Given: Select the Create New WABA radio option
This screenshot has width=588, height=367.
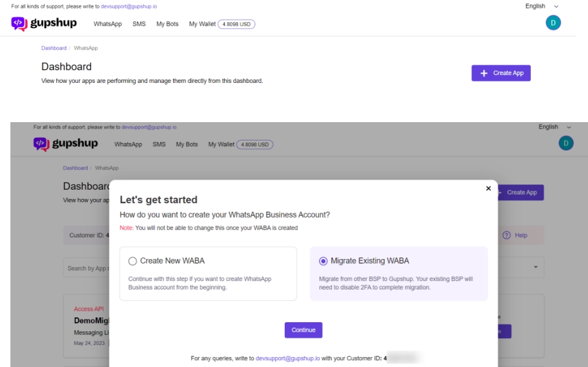Looking at the screenshot, I should 133,261.
